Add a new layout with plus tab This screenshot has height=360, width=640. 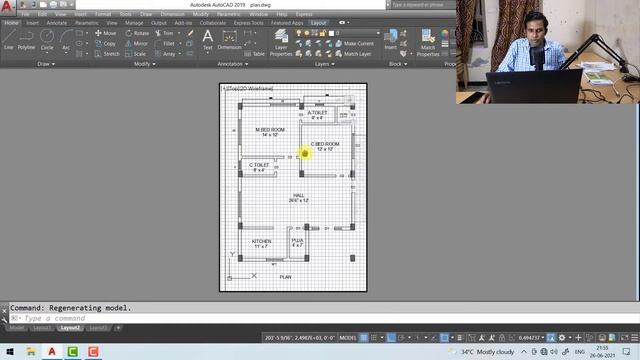[118, 328]
